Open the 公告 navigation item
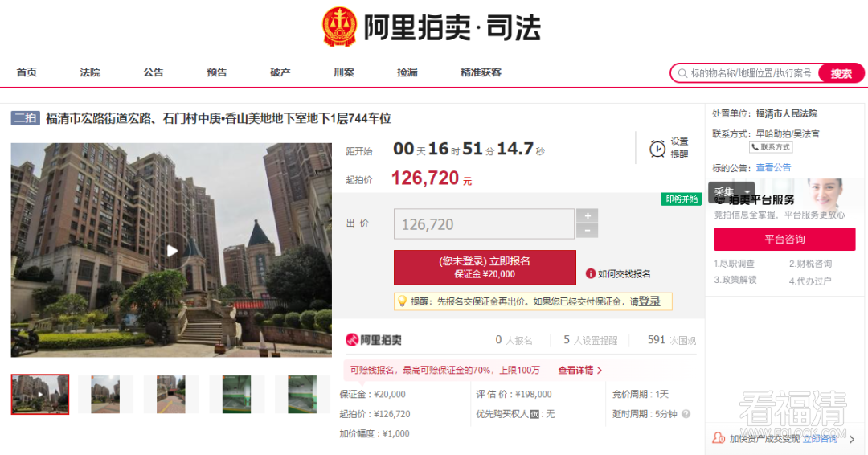The width and height of the screenshot is (868, 455). 154,72
